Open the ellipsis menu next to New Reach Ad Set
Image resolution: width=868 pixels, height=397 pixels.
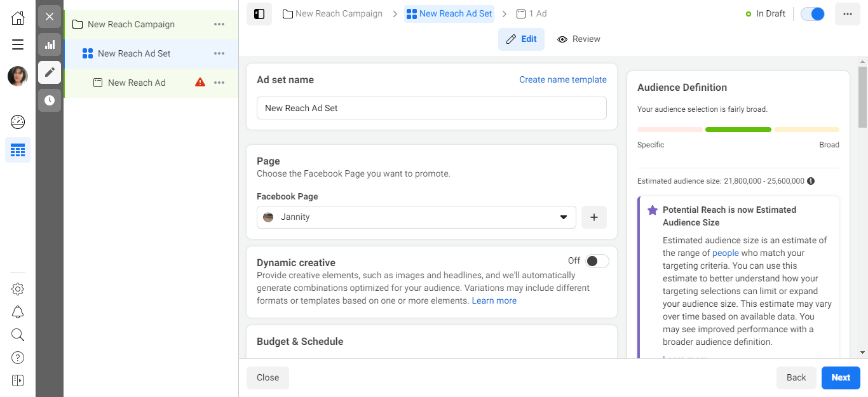click(x=219, y=53)
